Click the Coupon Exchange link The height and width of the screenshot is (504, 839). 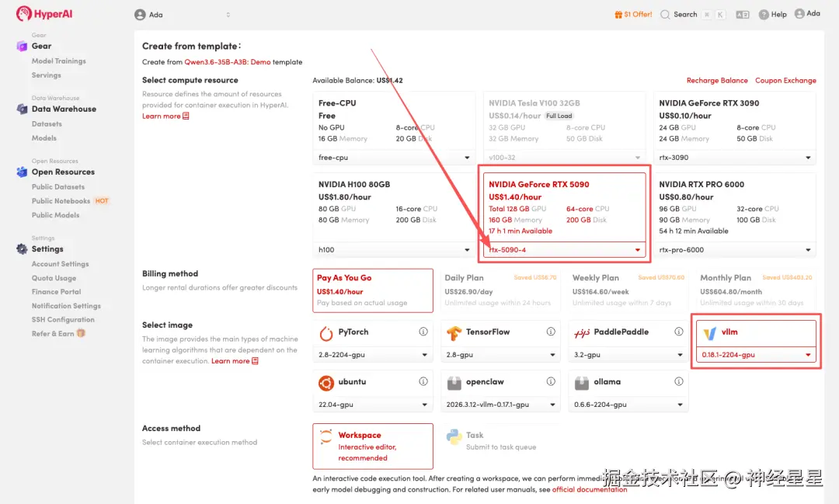[785, 80]
